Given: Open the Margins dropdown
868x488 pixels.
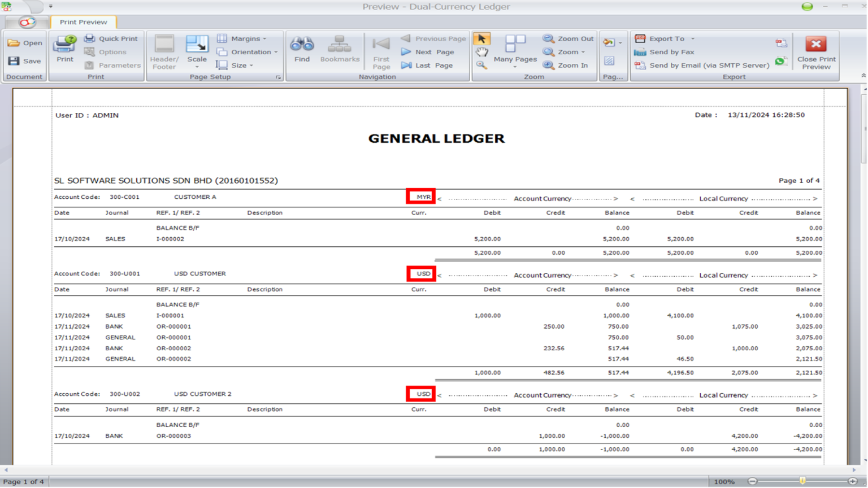Looking at the screenshot, I should point(242,38).
